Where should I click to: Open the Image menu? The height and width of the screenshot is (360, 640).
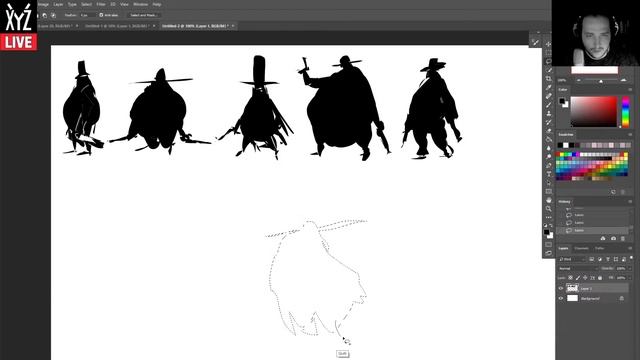pyautogui.click(x=43, y=4)
